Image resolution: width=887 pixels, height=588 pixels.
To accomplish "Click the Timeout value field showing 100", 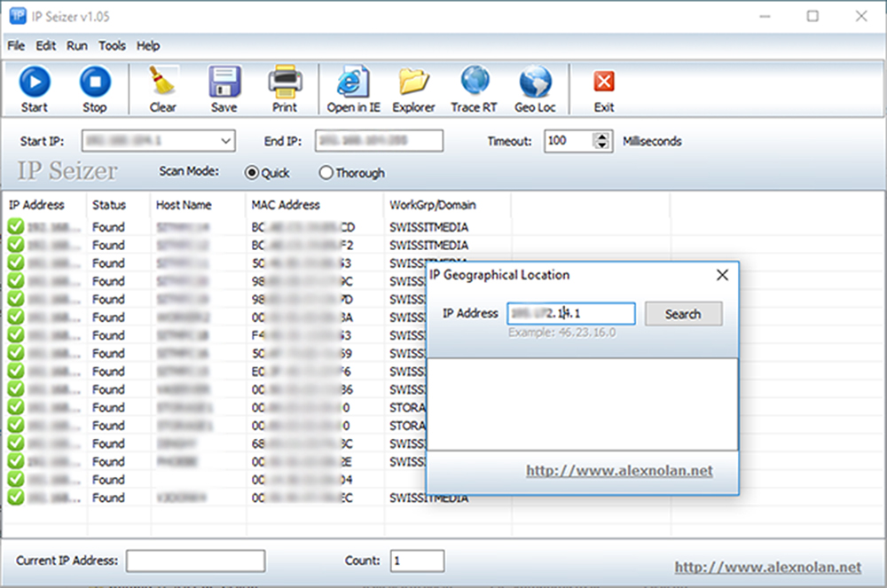I will click(569, 141).
